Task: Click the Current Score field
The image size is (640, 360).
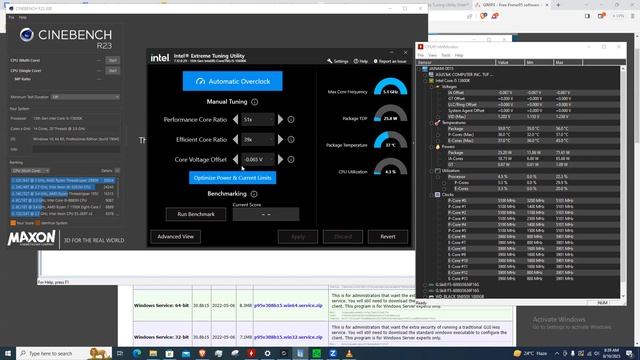Action: coord(266,214)
